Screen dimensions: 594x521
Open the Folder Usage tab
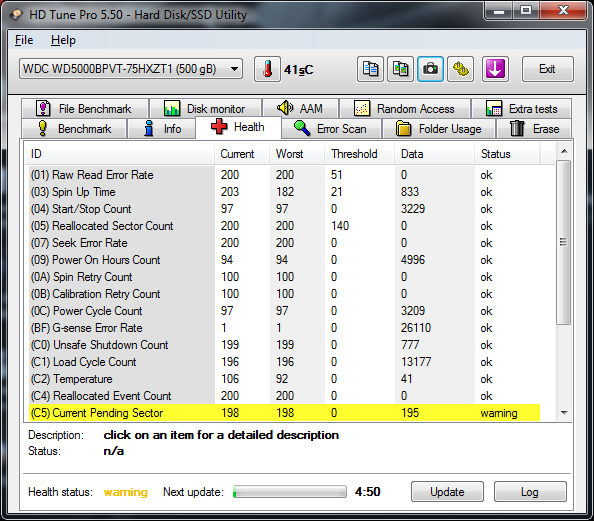439,129
